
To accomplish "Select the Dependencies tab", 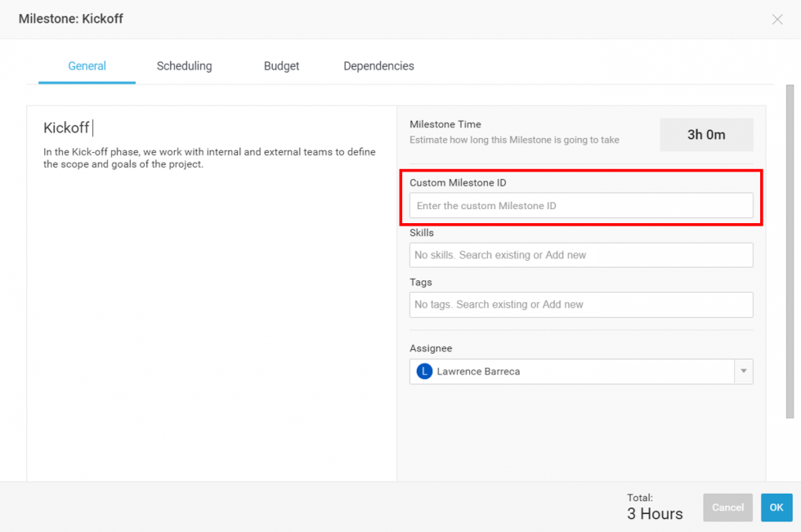I will (378, 66).
